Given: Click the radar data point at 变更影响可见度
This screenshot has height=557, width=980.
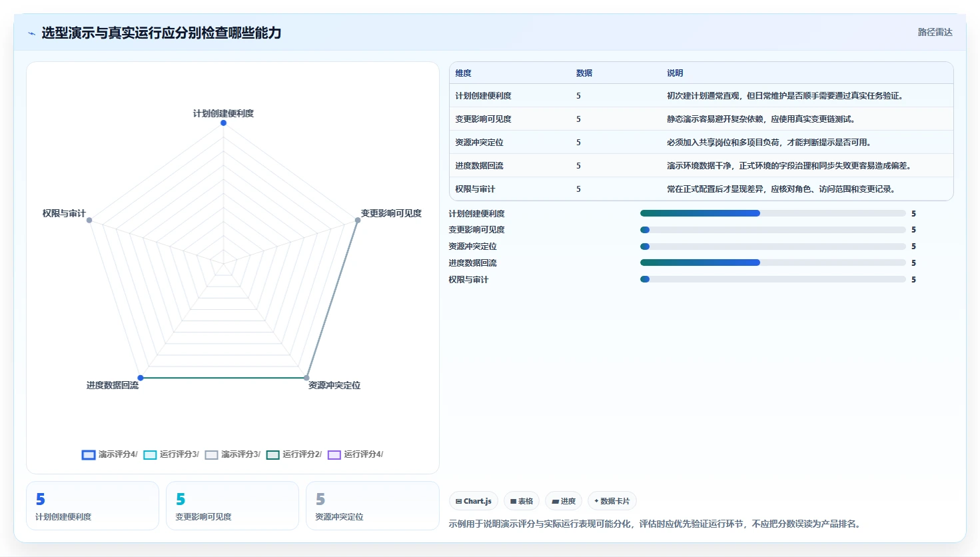Looking at the screenshot, I should 358,220.
